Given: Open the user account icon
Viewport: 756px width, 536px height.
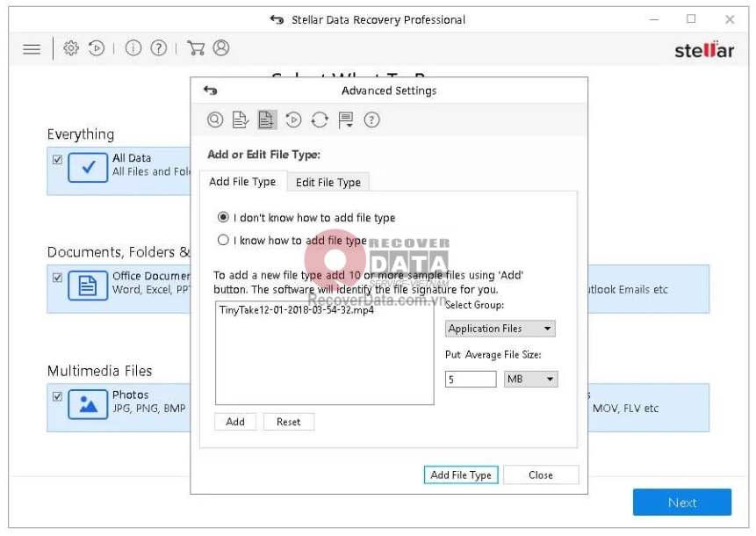Looking at the screenshot, I should 221,47.
